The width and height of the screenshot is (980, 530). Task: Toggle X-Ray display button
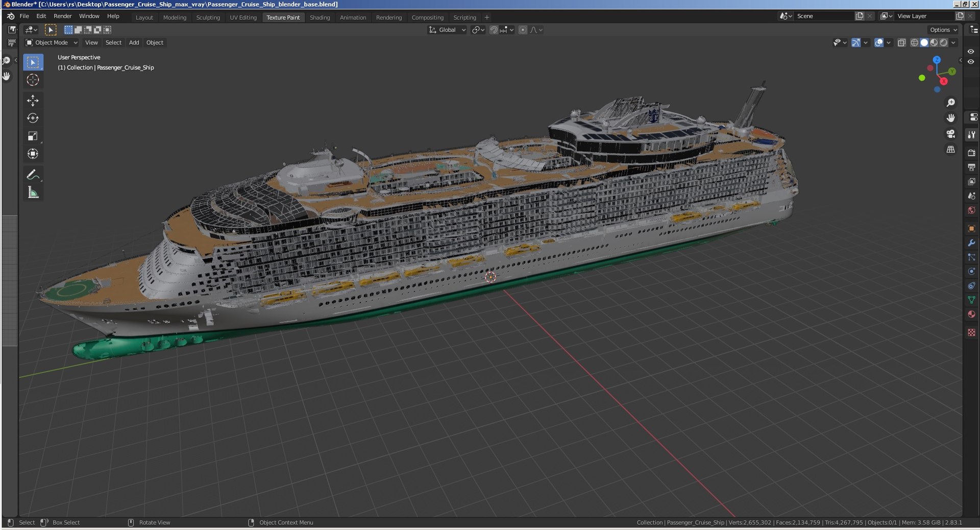(901, 43)
